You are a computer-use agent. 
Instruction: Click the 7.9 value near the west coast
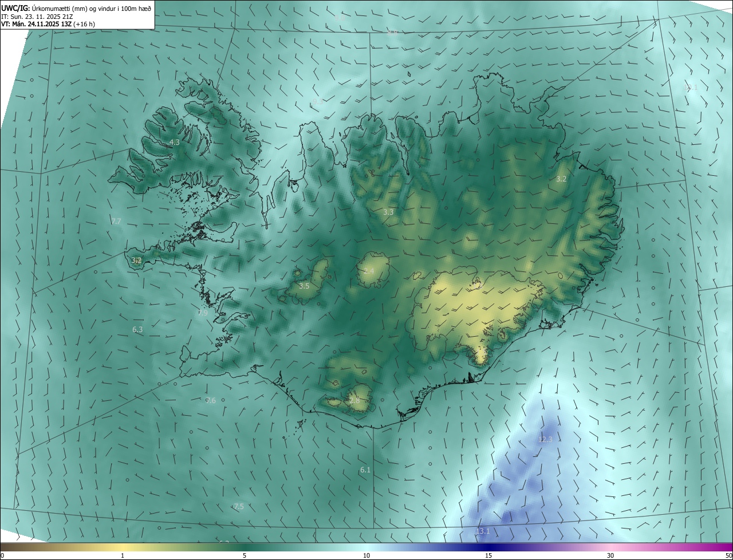point(203,313)
